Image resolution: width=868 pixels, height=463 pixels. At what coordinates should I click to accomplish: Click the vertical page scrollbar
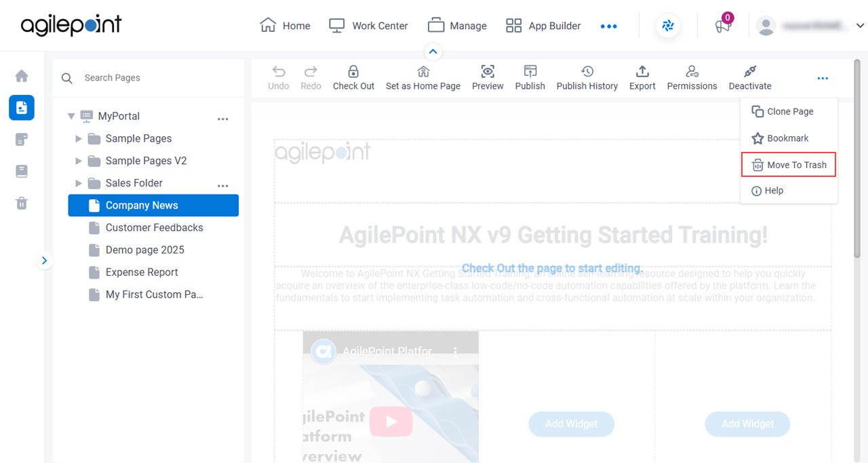pos(858,159)
